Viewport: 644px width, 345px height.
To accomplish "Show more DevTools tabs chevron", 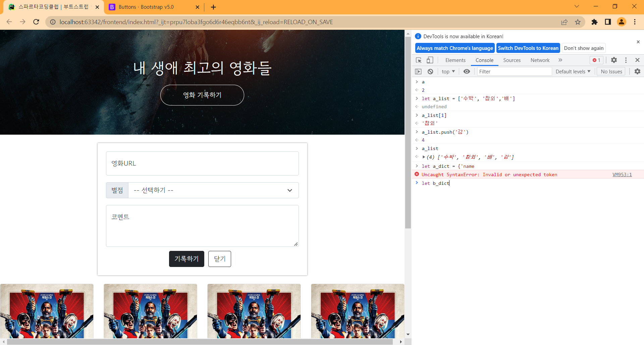I will click(560, 60).
